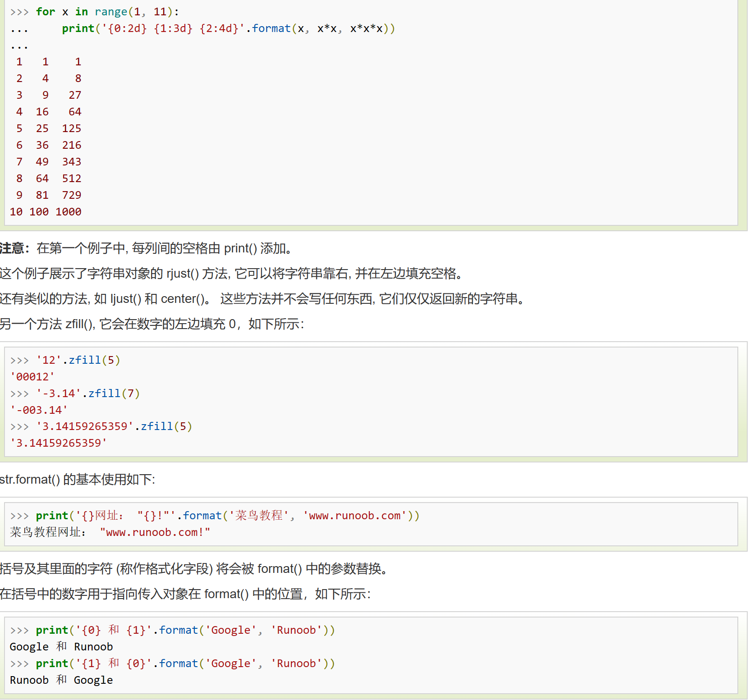Click output row '7 49 343'
This screenshot has width=750, height=700.
pos(49,161)
